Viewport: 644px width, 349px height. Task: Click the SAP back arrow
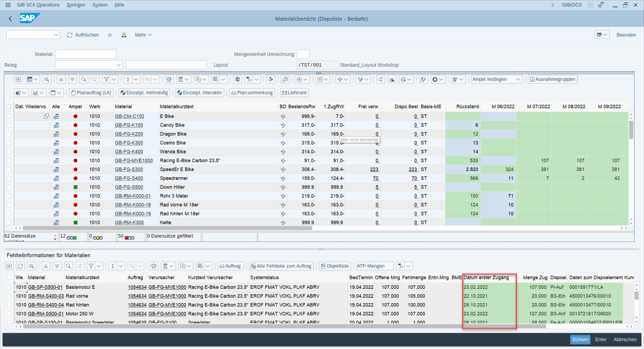pyautogui.click(x=10, y=19)
